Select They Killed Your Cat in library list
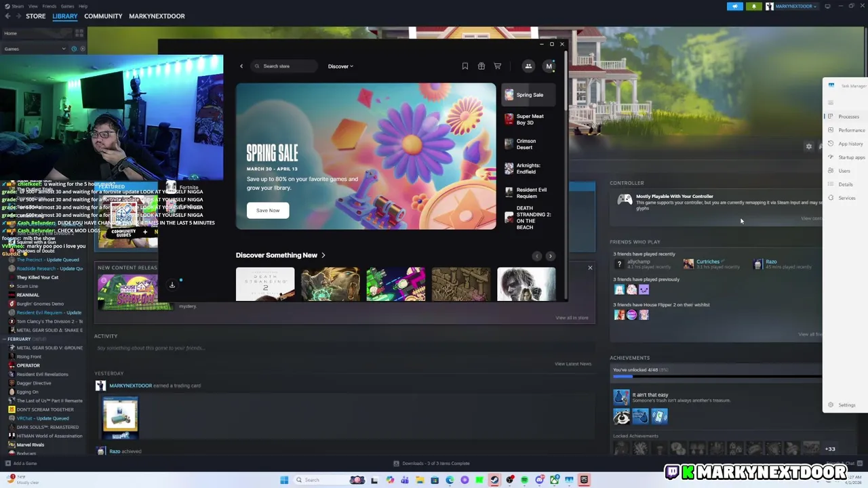This screenshot has height=488, width=868. click(37, 277)
